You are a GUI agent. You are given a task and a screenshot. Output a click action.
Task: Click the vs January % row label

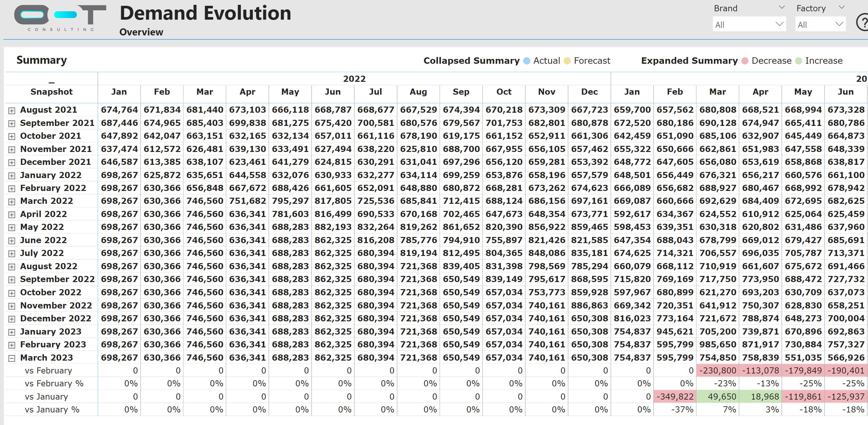pyautogui.click(x=52, y=409)
